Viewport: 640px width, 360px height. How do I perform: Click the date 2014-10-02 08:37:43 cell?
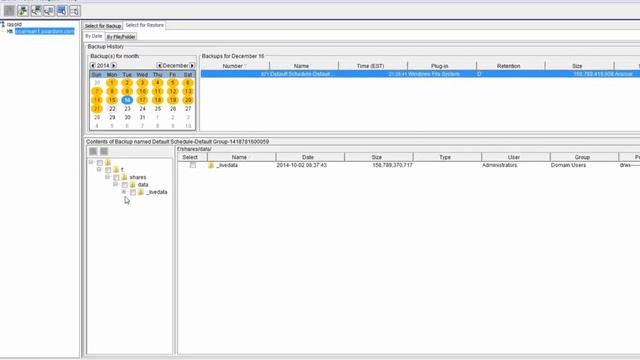click(x=302, y=165)
